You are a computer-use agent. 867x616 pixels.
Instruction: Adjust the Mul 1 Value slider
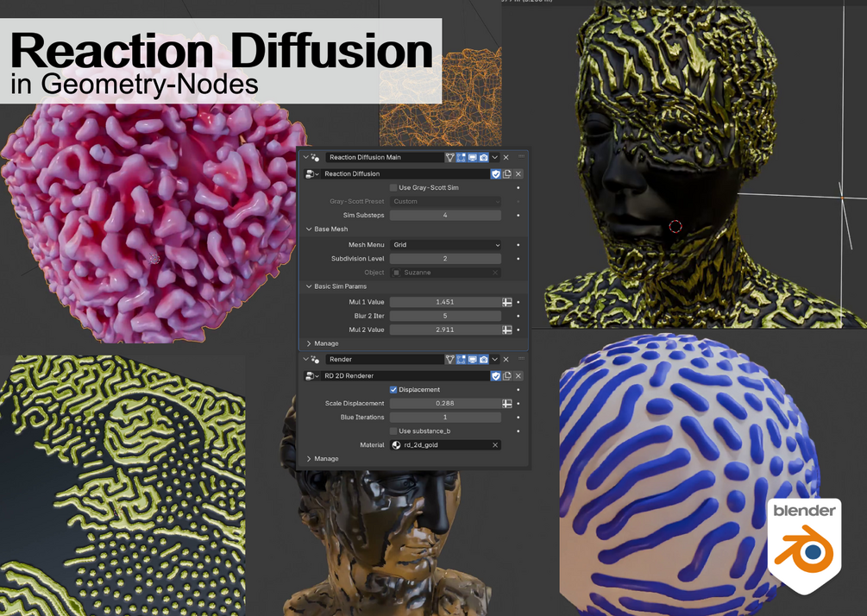click(x=445, y=303)
